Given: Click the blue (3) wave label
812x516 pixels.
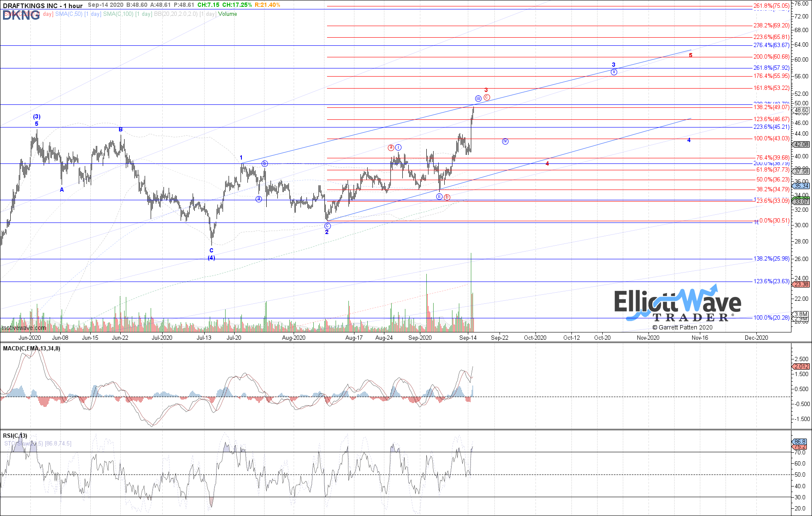Looking at the screenshot, I should point(37,117).
